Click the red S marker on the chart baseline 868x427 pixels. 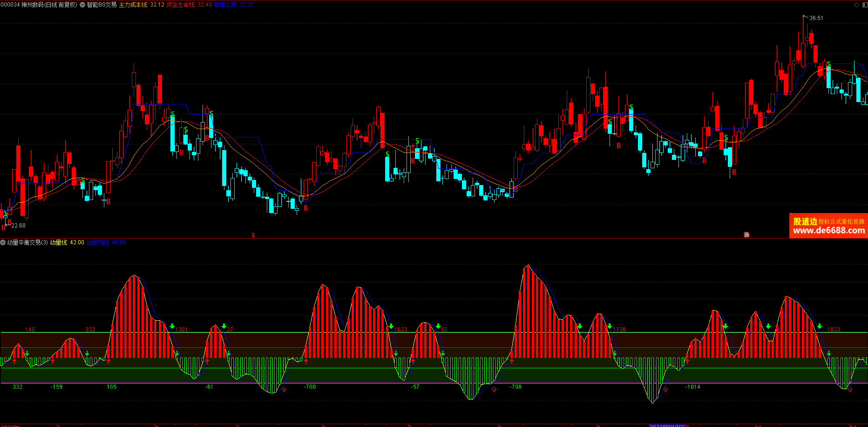(x=253, y=235)
